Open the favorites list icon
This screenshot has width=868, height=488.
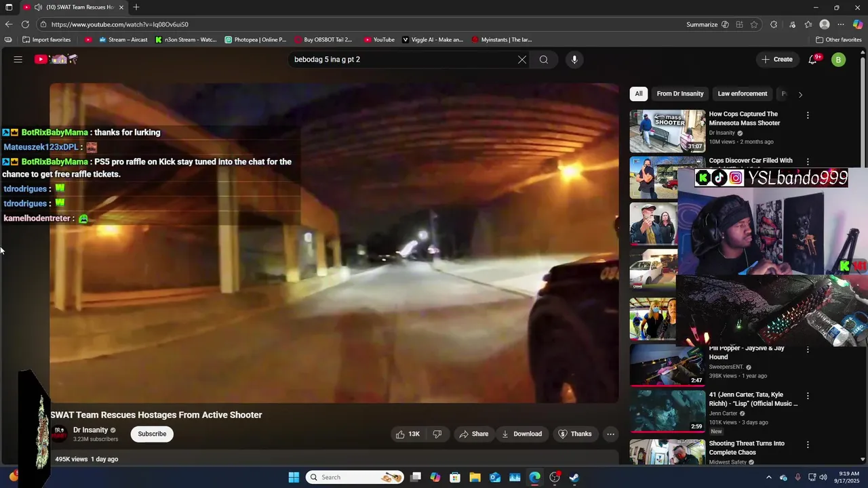(808, 24)
